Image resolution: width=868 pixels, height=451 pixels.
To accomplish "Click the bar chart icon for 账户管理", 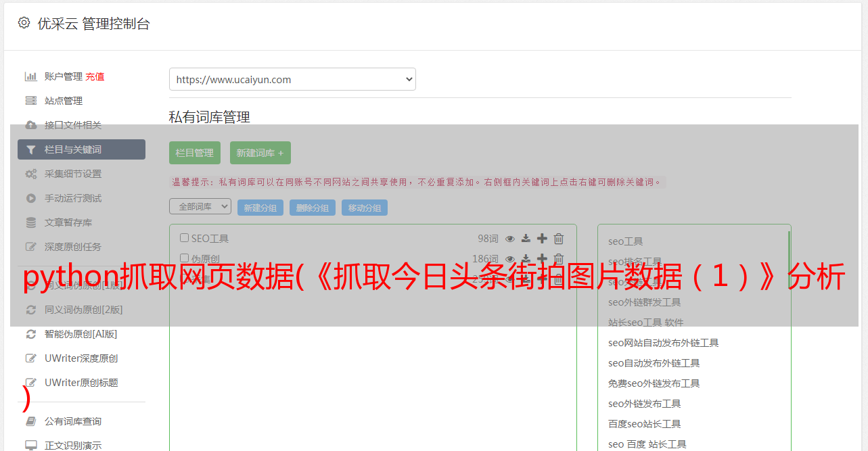I will tap(31, 76).
